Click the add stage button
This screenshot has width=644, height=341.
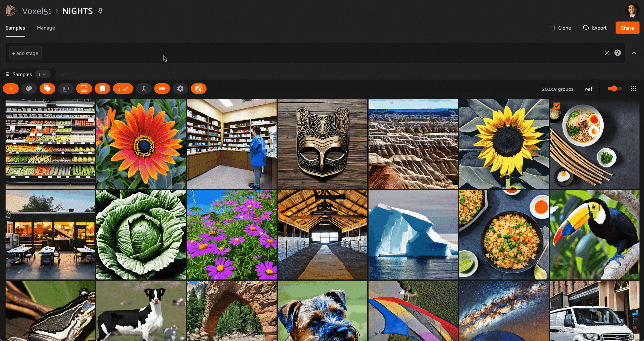[25, 53]
